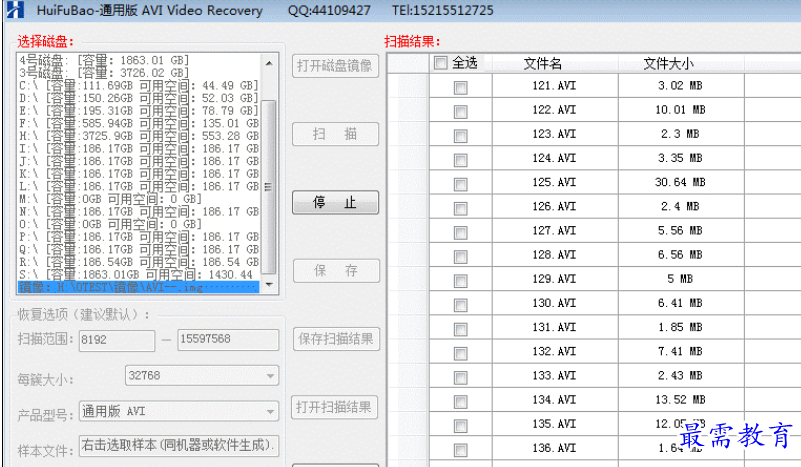Check the box for 129.AVI
This screenshot has width=801, height=467.
point(460,281)
